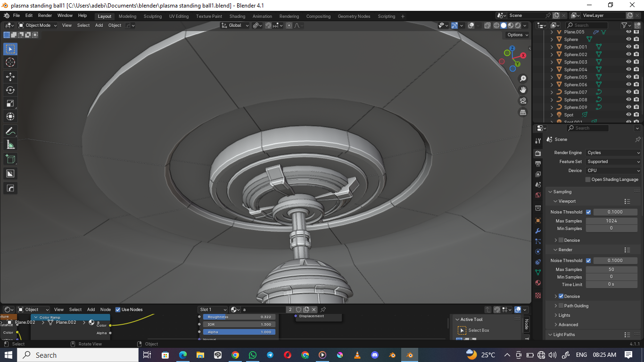
Task: Switch to rendered viewport shading
Action: click(x=518, y=25)
